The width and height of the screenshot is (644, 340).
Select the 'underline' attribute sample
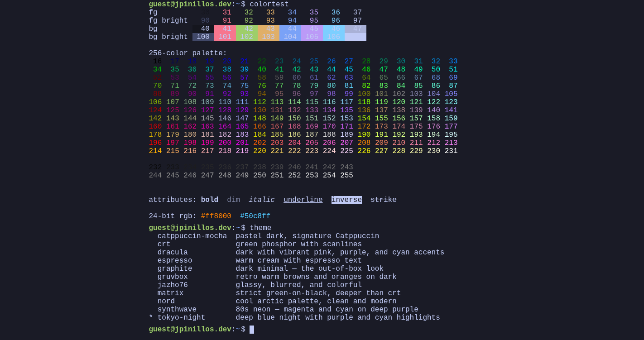pyautogui.click(x=303, y=200)
